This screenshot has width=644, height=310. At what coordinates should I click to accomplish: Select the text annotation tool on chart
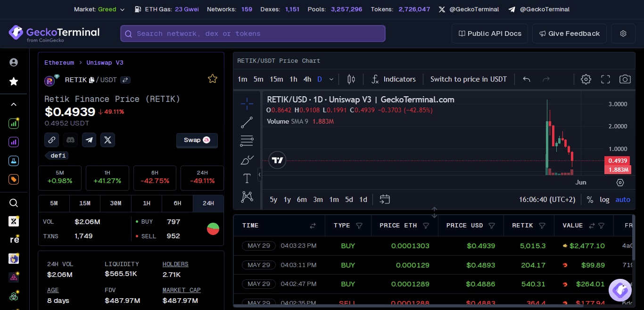click(x=247, y=178)
